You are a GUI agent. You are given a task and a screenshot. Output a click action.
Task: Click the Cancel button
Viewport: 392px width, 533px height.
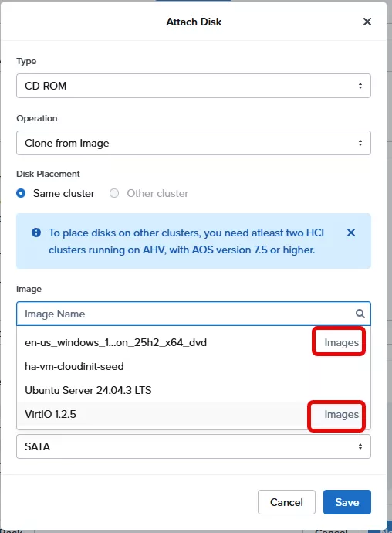coord(286,502)
